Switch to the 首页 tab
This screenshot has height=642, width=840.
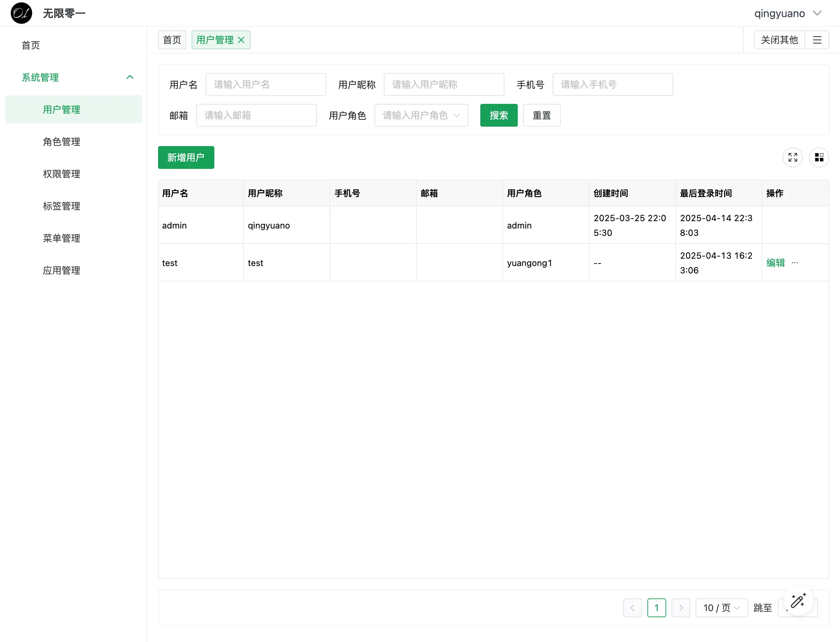pos(172,40)
